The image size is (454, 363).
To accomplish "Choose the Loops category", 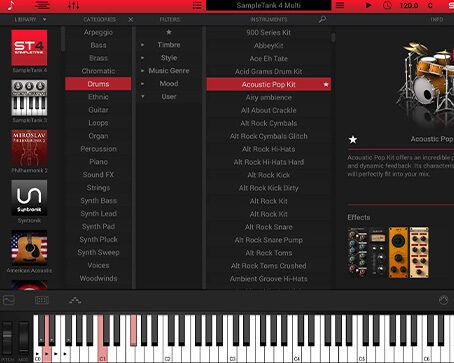I will point(98,123).
